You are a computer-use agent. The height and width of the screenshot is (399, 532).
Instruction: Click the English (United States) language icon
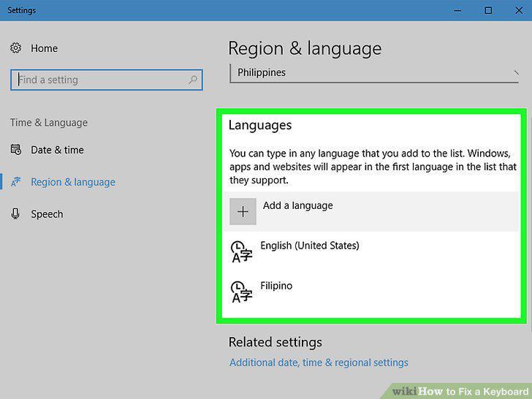pyautogui.click(x=241, y=251)
